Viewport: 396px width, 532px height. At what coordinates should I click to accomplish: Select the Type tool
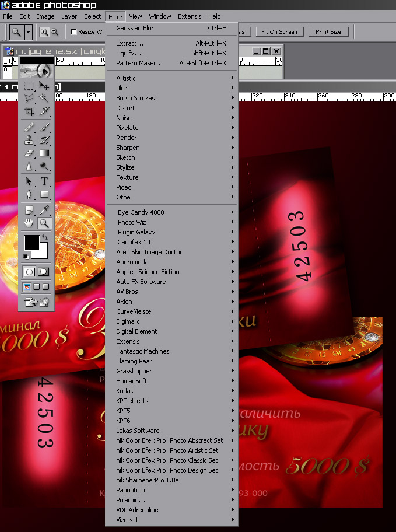point(44,181)
